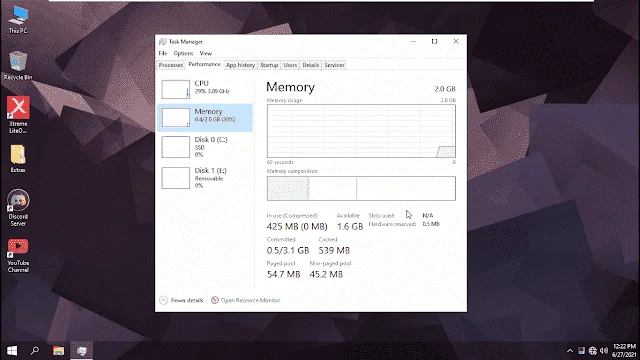Click the Task Manager title bar icon
This screenshot has height=360, width=640.
(162, 42)
